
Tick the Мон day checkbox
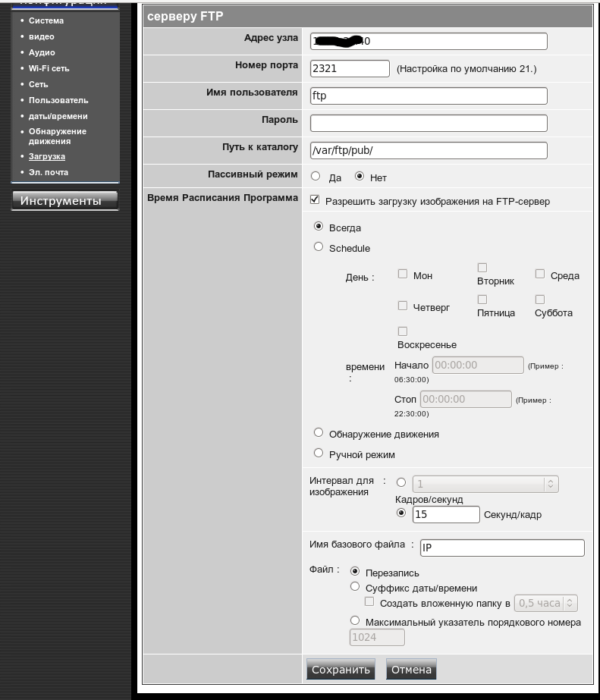point(403,275)
